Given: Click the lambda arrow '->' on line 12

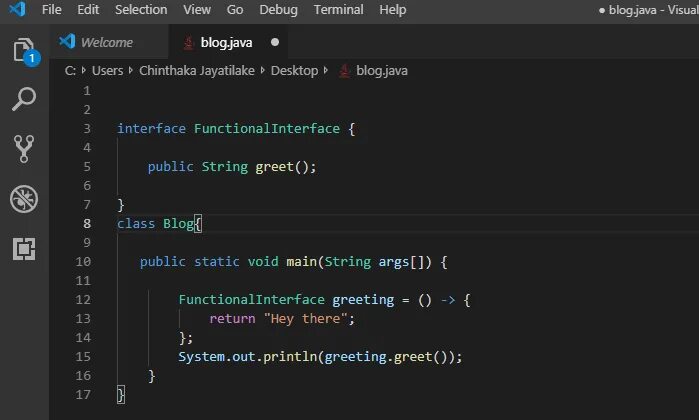Looking at the screenshot, I should tap(448, 300).
